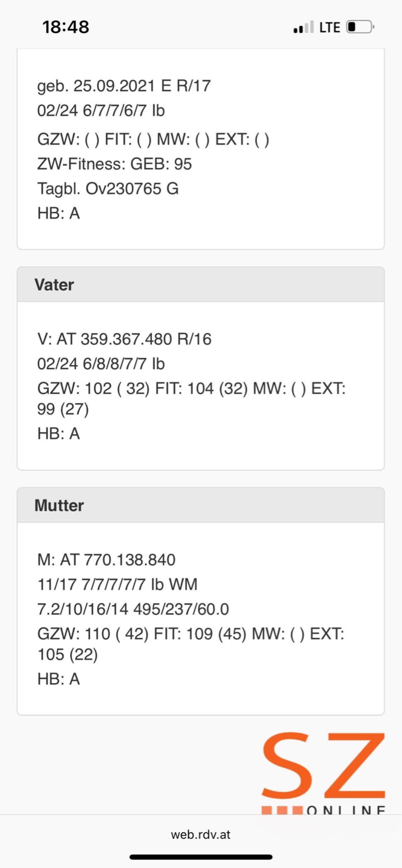Tap the battery icon in status bar
This screenshot has height=868, width=402.
tap(360, 27)
